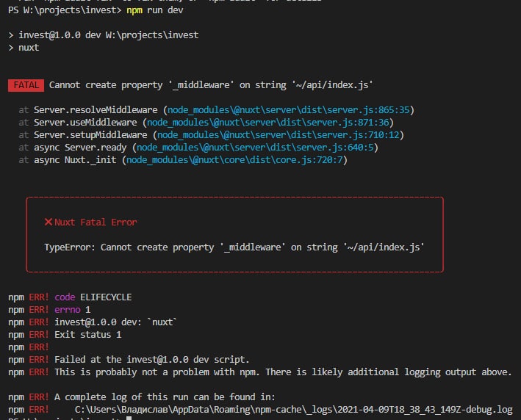Click the TypeError message in the red box

pyautogui.click(x=234, y=247)
